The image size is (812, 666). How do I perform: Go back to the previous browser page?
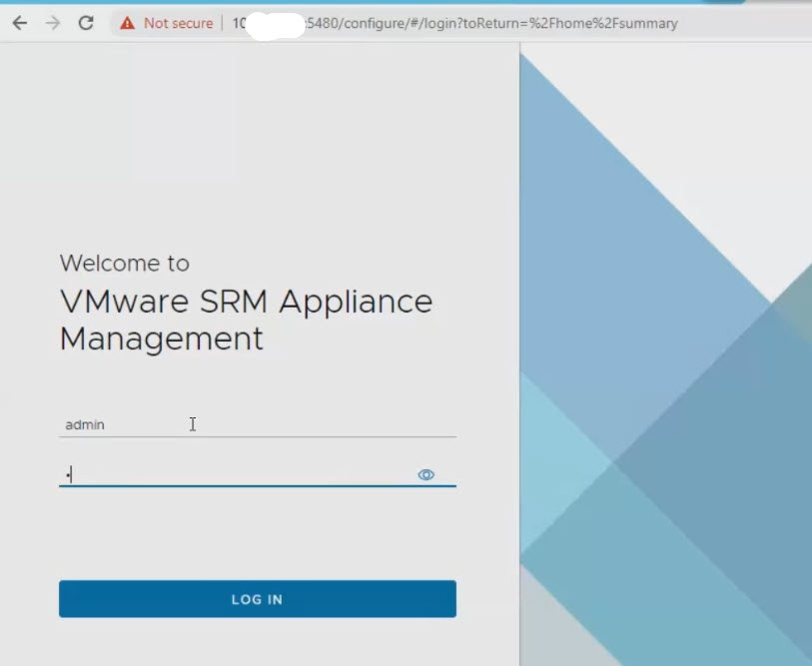(20, 23)
